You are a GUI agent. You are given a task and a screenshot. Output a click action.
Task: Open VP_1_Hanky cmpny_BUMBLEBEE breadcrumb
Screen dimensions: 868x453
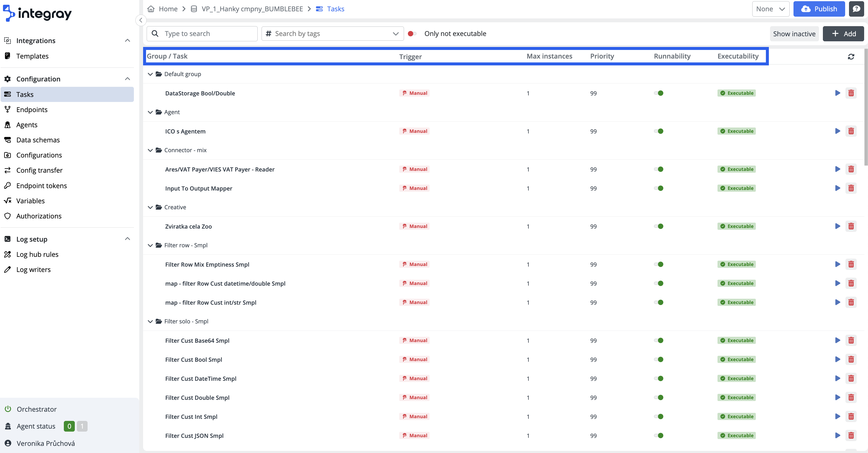(x=252, y=9)
